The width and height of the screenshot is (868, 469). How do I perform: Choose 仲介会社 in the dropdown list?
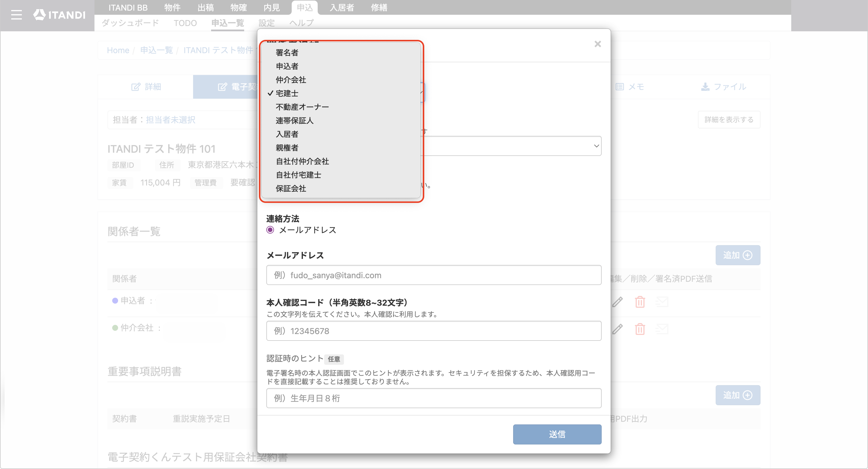tap(341, 80)
